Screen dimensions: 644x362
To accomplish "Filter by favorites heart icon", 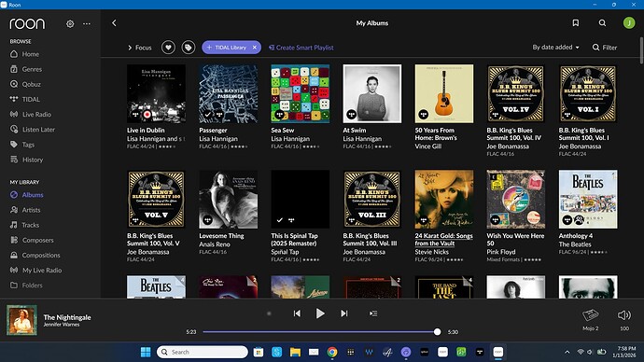I will (168, 48).
